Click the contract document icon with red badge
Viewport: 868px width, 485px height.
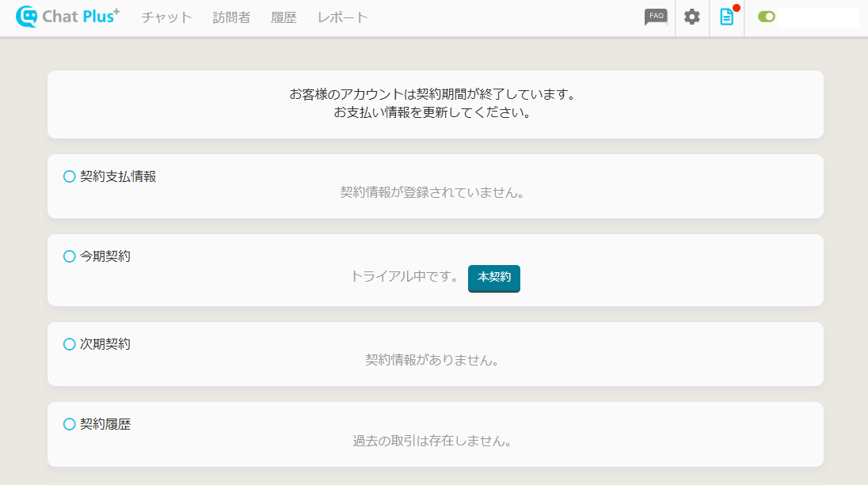pos(726,17)
